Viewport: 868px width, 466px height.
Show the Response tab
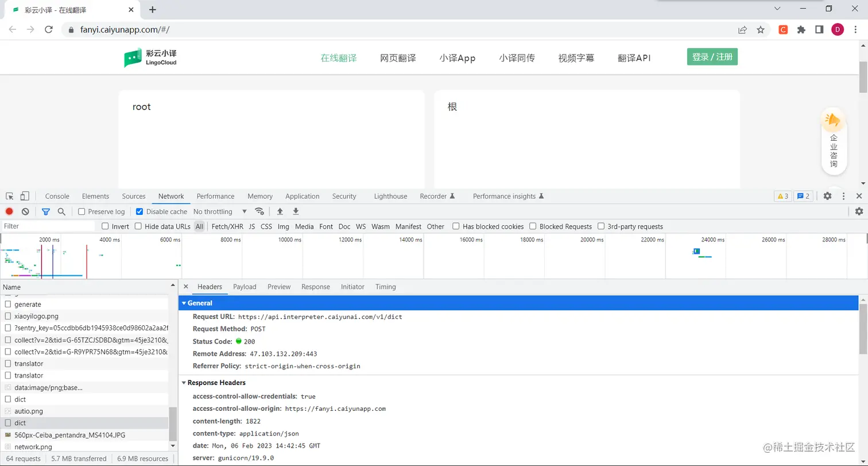316,287
